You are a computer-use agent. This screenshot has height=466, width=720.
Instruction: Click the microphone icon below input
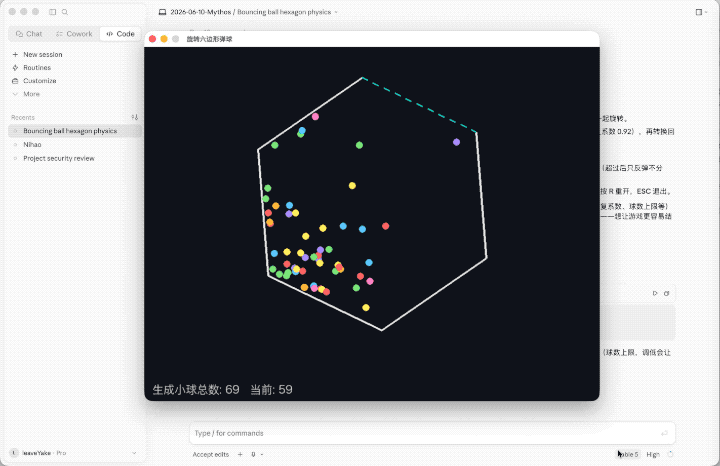click(253, 455)
